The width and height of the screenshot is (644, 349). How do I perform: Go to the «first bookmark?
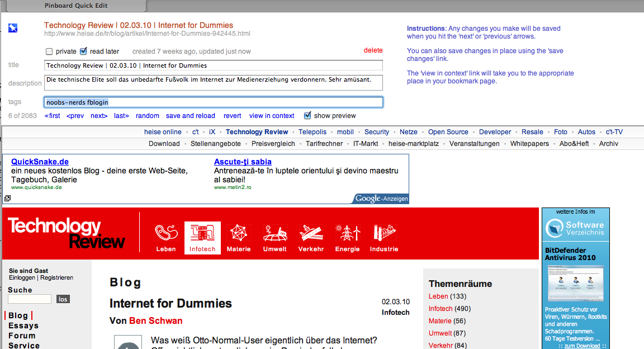point(52,116)
